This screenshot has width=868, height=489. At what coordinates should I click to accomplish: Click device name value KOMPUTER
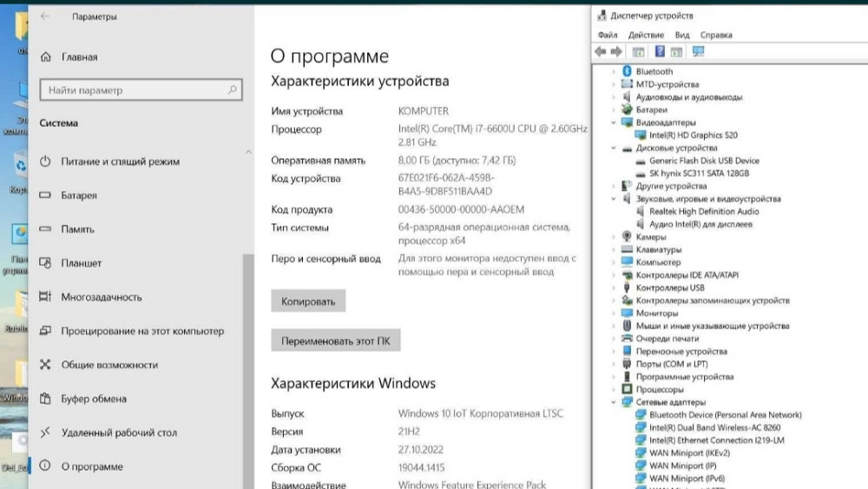[x=424, y=111]
